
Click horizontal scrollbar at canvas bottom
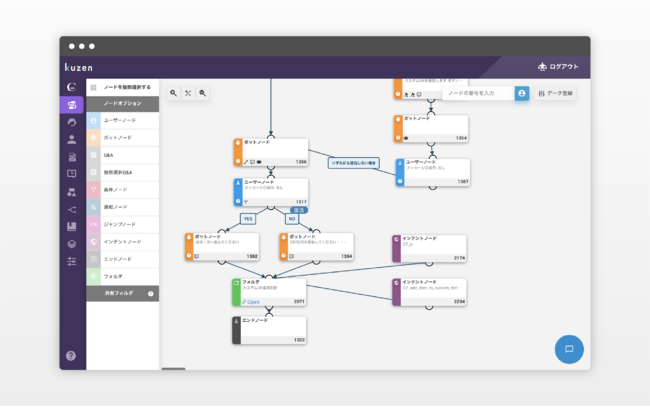173,368
